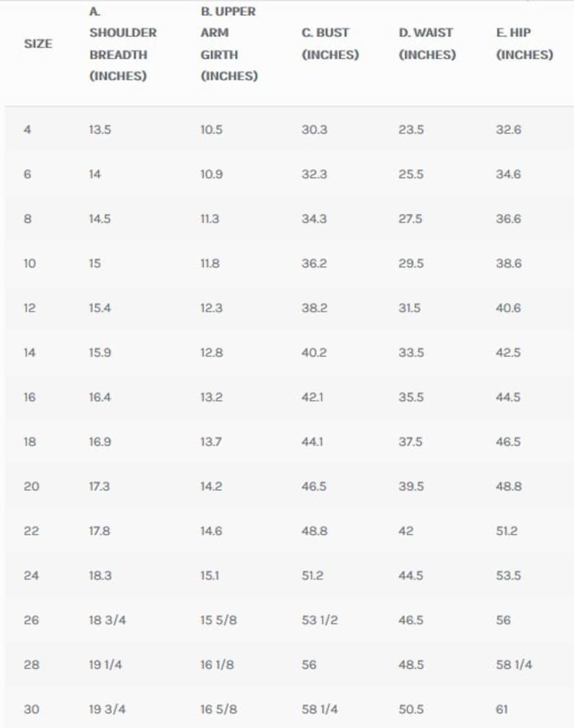Select shoulder value 18 3/4 for size 26

click(x=107, y=620)
